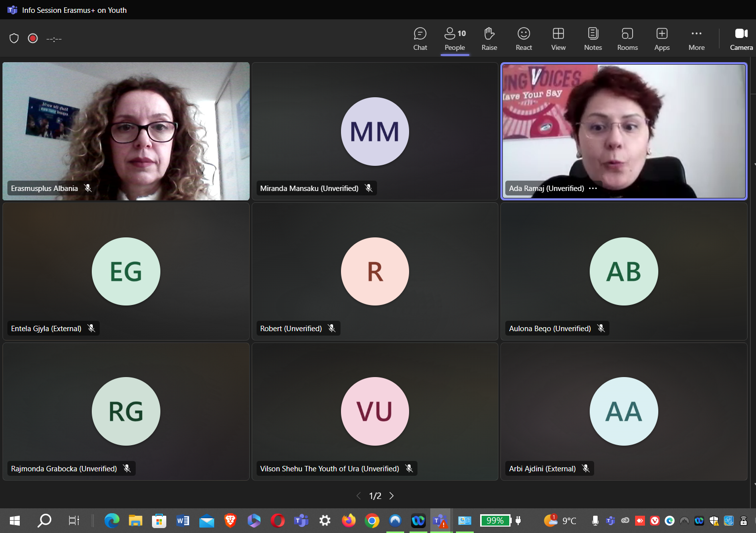Click the red recording indicator
This screenshot has width=756, height=533.
(33, 38)
